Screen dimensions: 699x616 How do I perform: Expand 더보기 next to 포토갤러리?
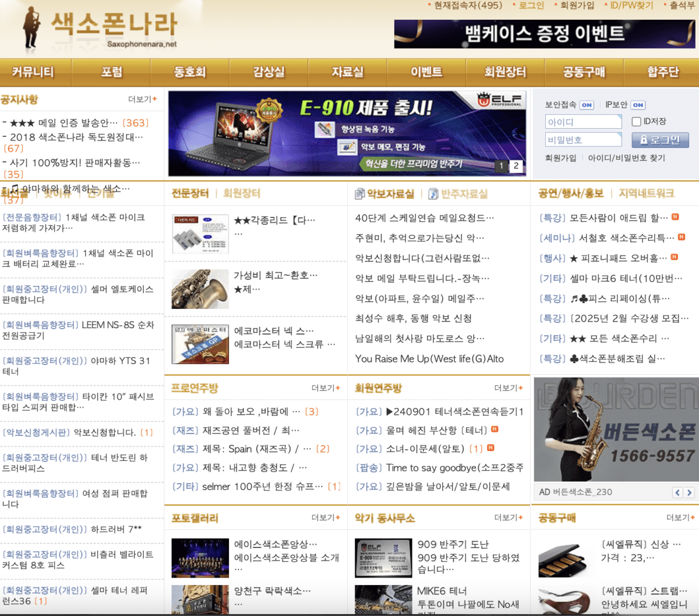click(326, 518)
